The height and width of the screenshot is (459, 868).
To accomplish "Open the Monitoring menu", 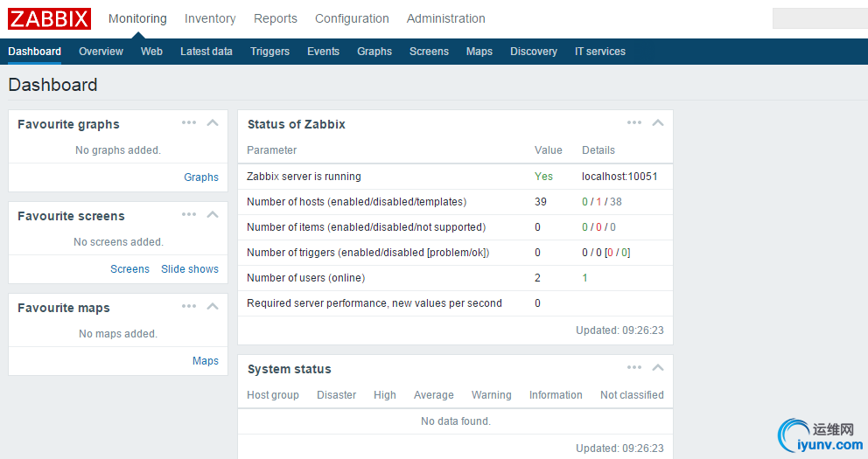I will 137,19.
